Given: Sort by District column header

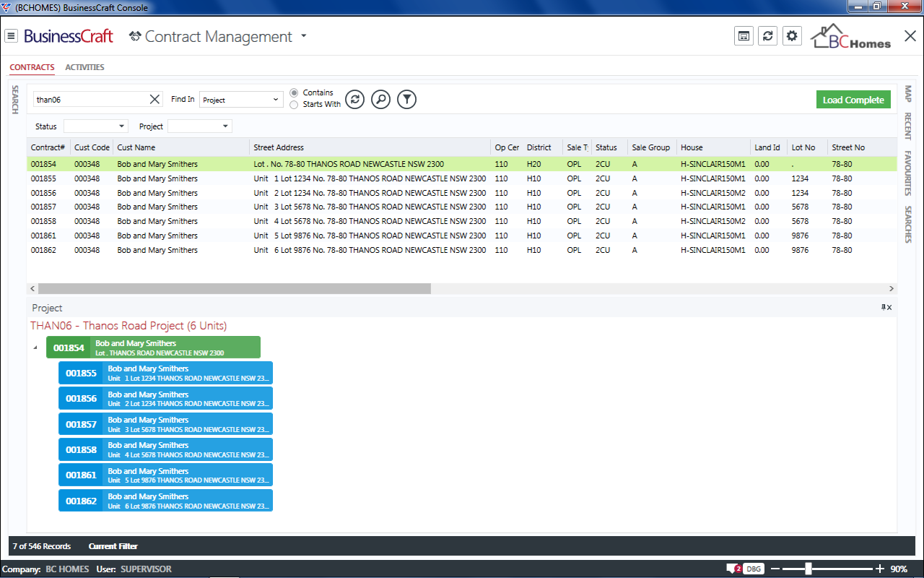Looking at the screenshot, I should 543,147.
